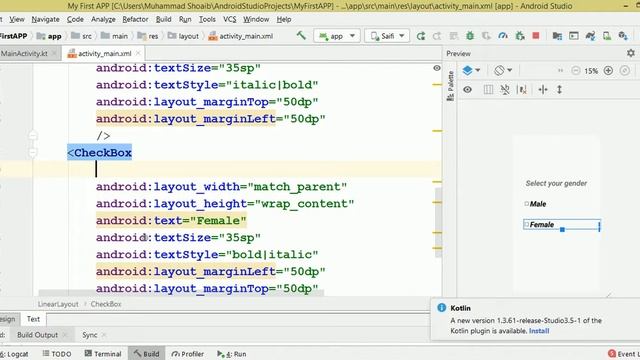Click the layout breadcrumb folder
This screenshot has height=360, width=640.
[x=183, y=36]
